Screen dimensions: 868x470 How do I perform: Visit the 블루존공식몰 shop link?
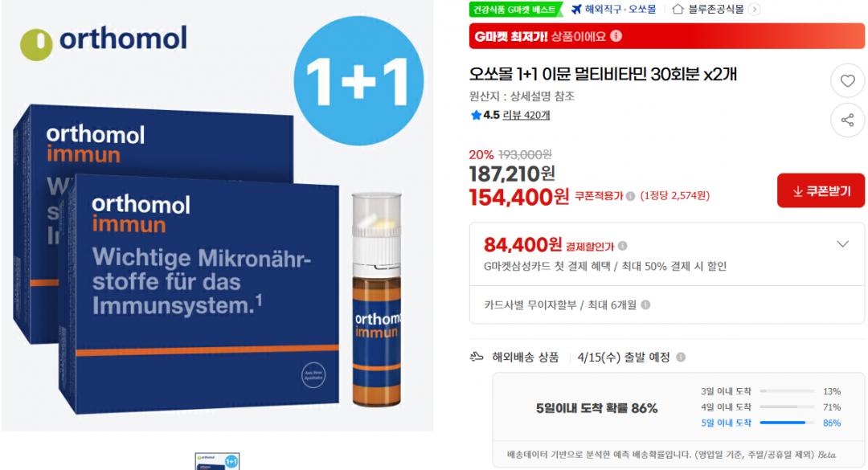point(716,9)
